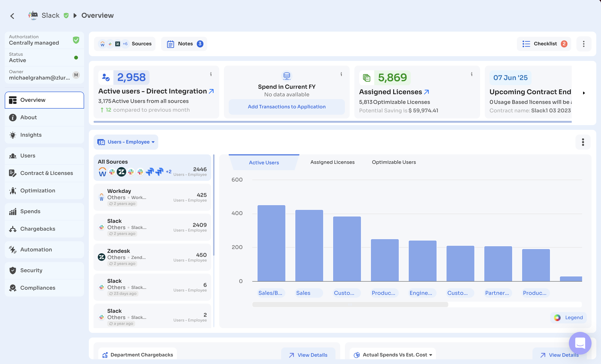Open the Sources button

[x=125, y=44]
